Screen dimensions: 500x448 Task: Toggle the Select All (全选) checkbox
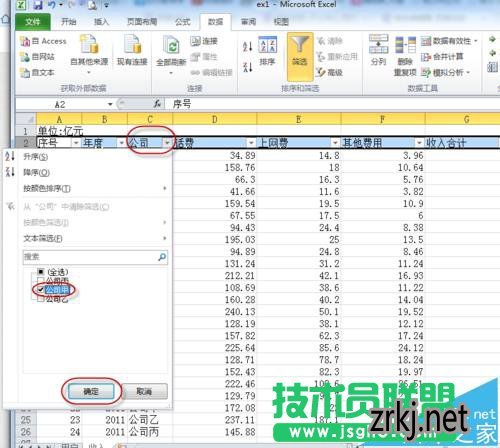pos(41,272)
